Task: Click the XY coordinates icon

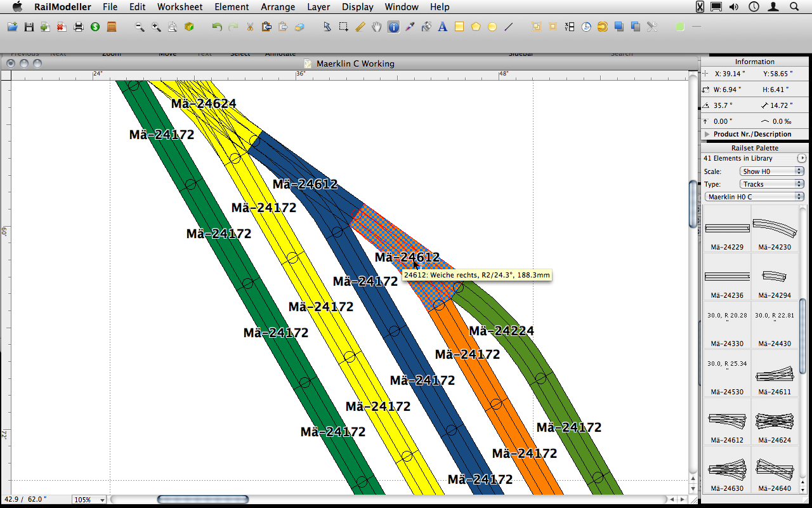Action: [x=569, y=27]
